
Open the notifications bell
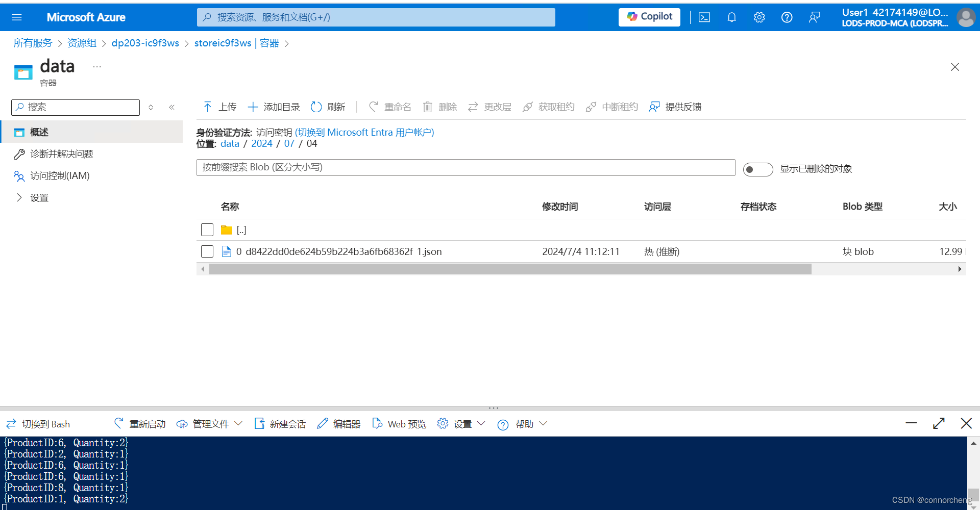point(732,17)
